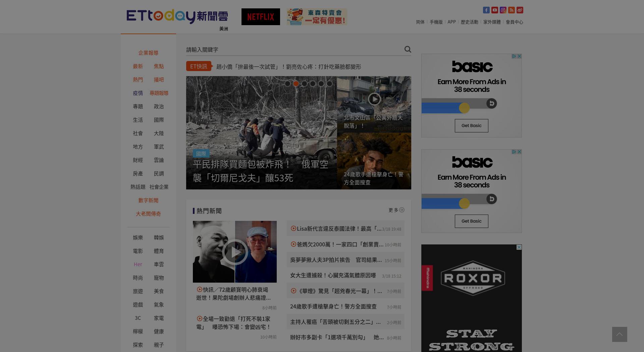Open 播吧 category
644x352 pixels.
click(159, 80)
